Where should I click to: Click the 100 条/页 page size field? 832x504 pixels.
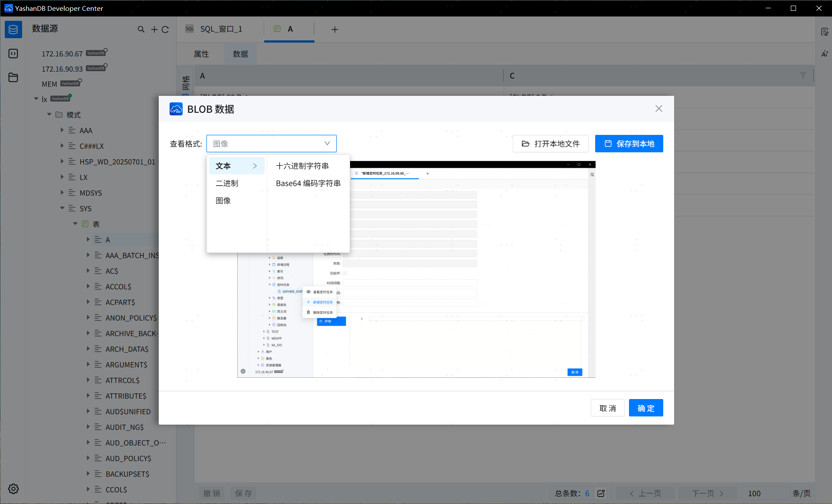pos(755,493)
